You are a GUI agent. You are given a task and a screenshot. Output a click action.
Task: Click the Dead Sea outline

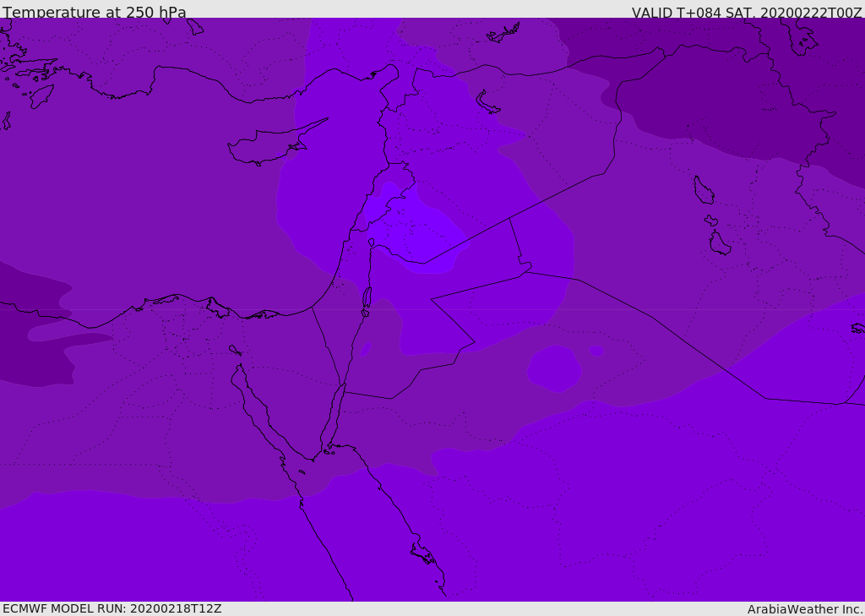tap(367, 298)
